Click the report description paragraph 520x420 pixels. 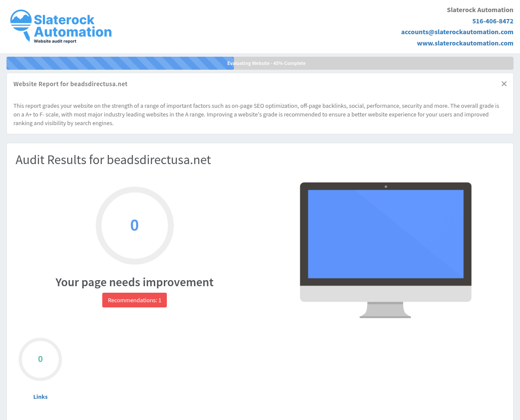pos(257,114)
